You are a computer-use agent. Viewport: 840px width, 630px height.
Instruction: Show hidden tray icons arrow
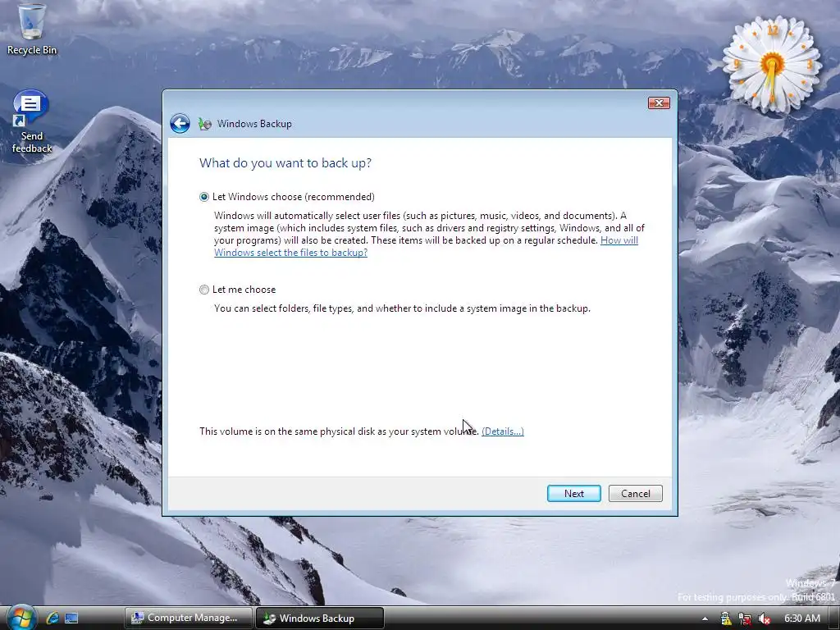(705, 619)
